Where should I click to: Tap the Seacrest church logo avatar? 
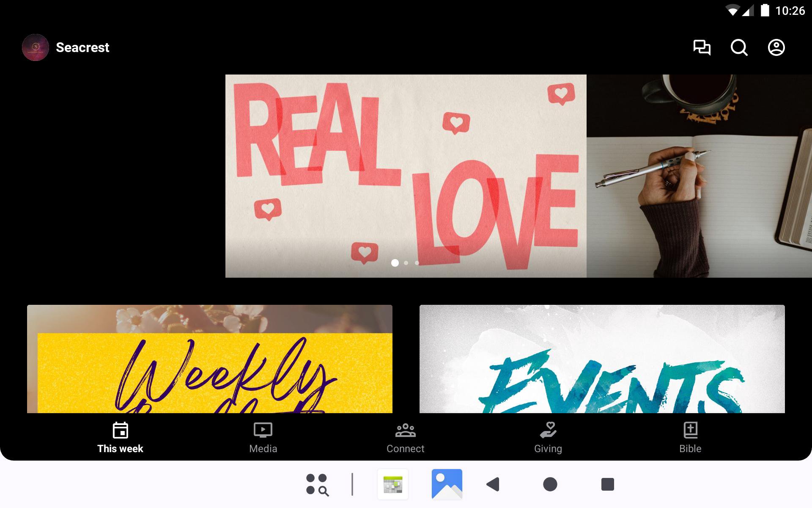coord(36,47)
